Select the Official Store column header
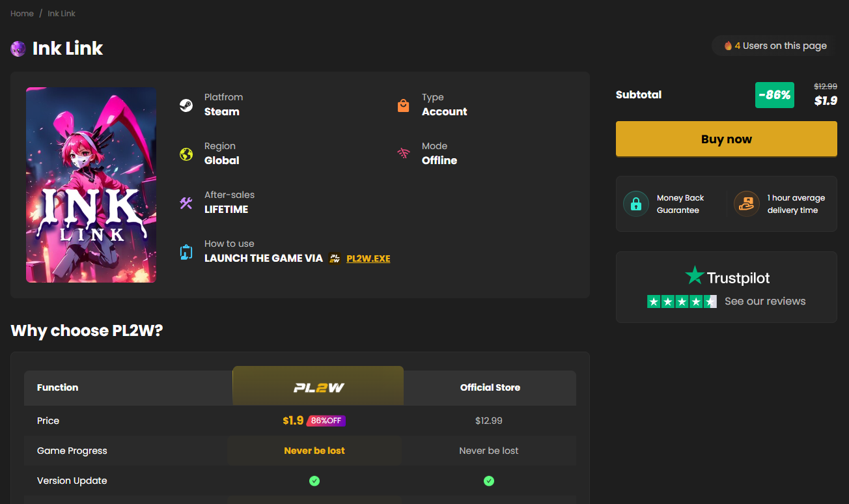 [490, 388]
